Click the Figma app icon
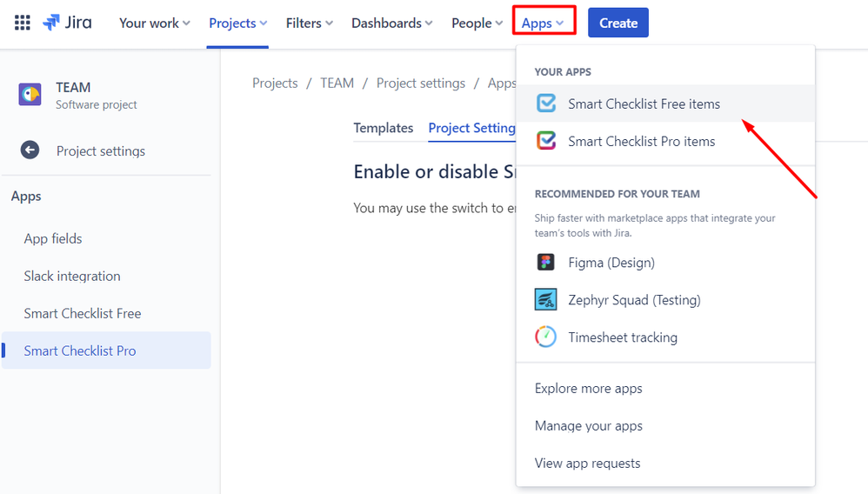This screenshot has height=494, width=868. (546, 262)
